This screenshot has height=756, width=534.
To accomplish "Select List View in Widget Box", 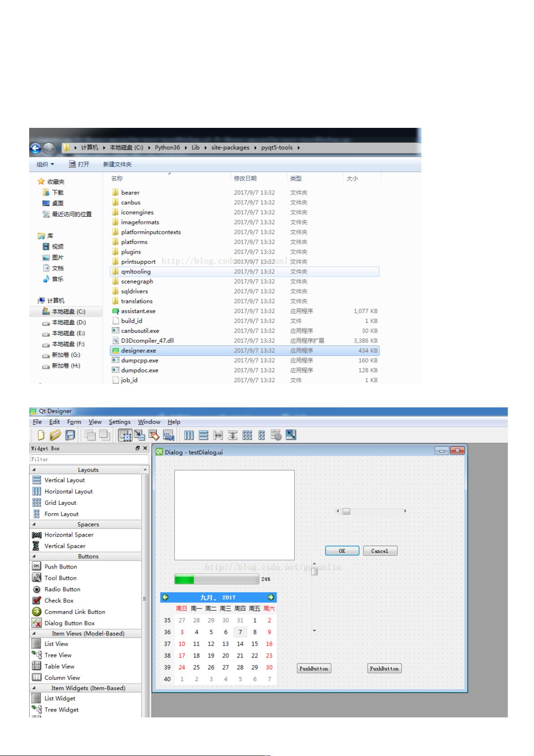I will [x=56, y=644].
